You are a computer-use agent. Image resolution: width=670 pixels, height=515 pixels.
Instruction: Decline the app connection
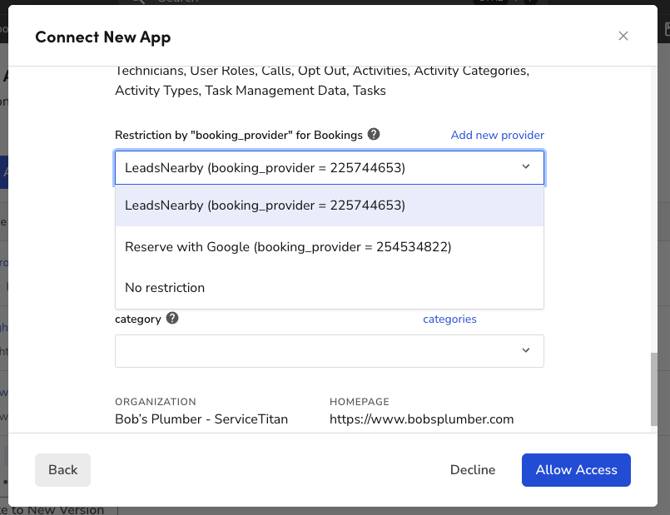click(473, 470)
